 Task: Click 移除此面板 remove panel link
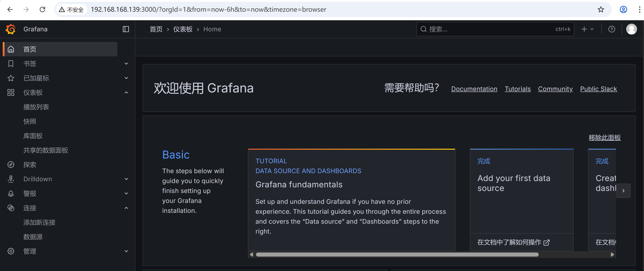click(604, 138)
